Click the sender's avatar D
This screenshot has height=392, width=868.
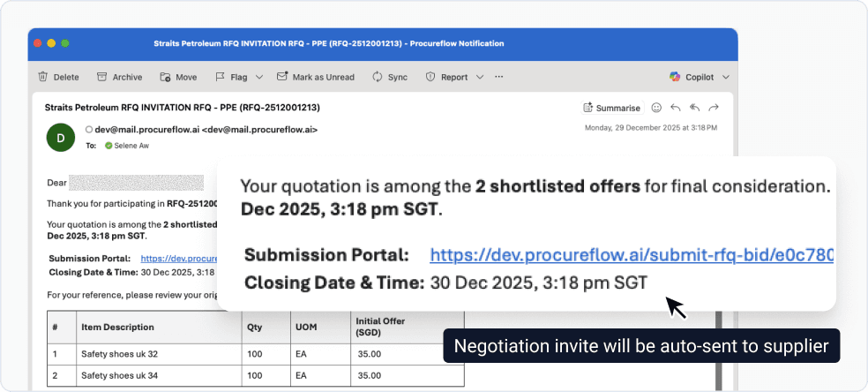(x=60, y=137)
